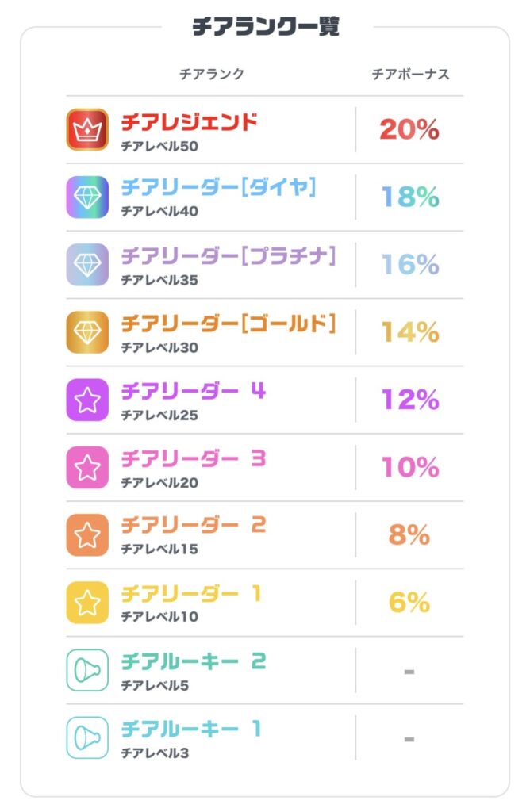The height and width of the screenshot is (812, 530).
Task: Click the orange star チアリーダー 2 icon
Action: [87, 534]
